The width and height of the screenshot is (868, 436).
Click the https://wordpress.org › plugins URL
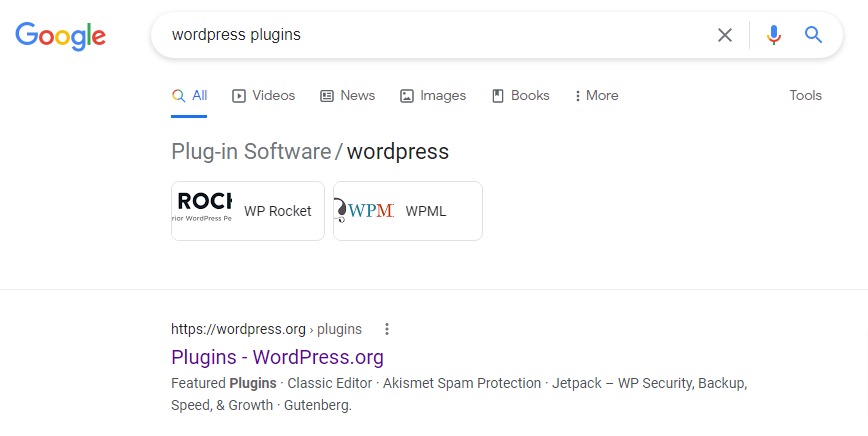pyautogui.click(x=266, y=329)
